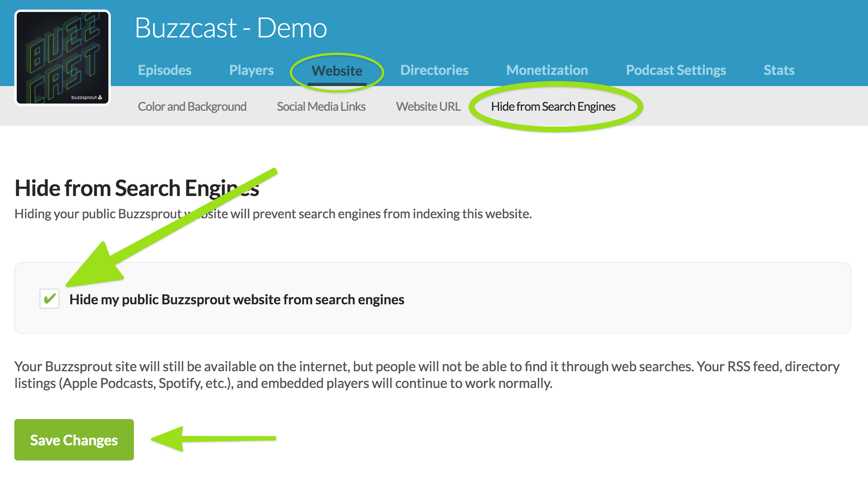Click the 'Hiding your public Buzzsprout' description
868x478 pixels.
(x=273, y=214)
